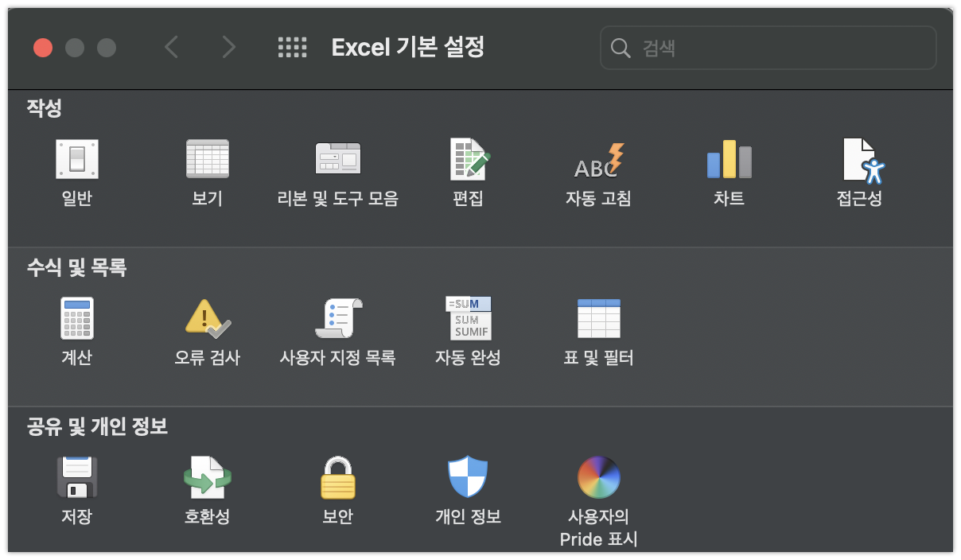Open the 차트 (Chart) preferences icon
The image size is (961, 560).
(729, 159)
